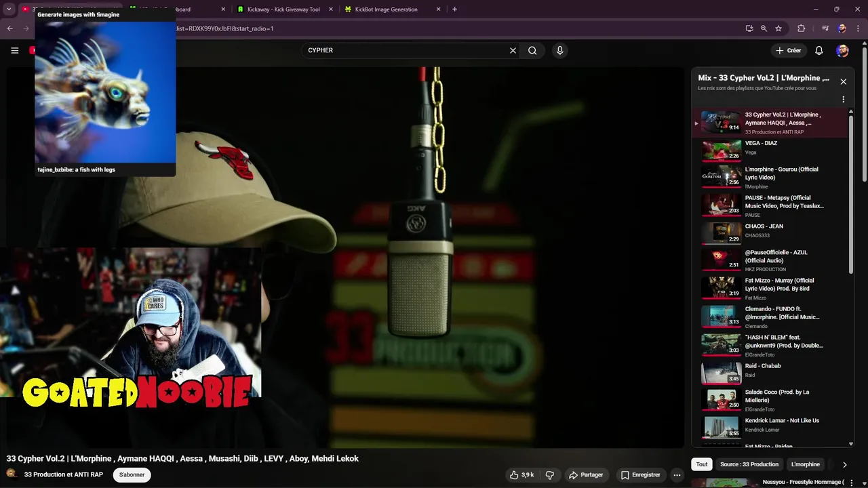The height and width of the screenshot is (488, 868).
Task: Show next filter chips with arrow
Action: pos(844,464)
